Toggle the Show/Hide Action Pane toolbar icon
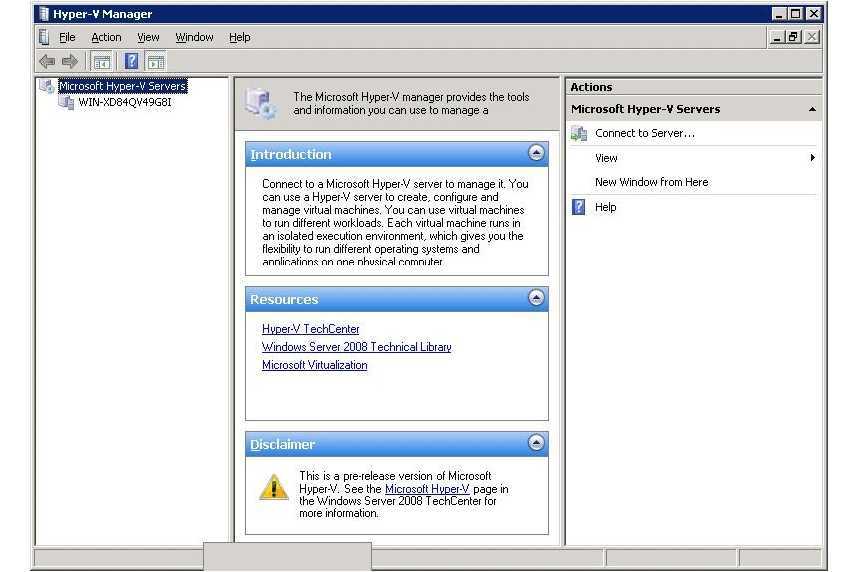858x572 pixels. point(156,62)
